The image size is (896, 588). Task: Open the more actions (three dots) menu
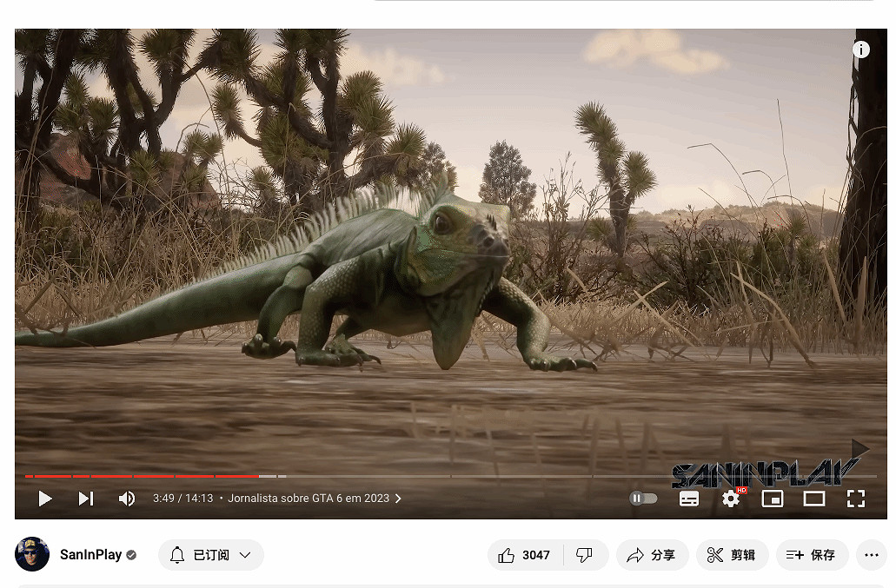pos(872,555)
